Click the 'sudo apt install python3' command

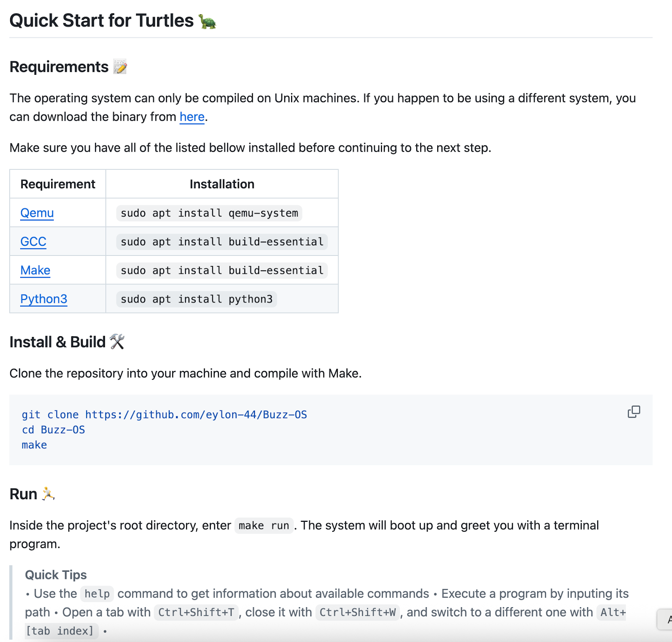coord(197,299)
